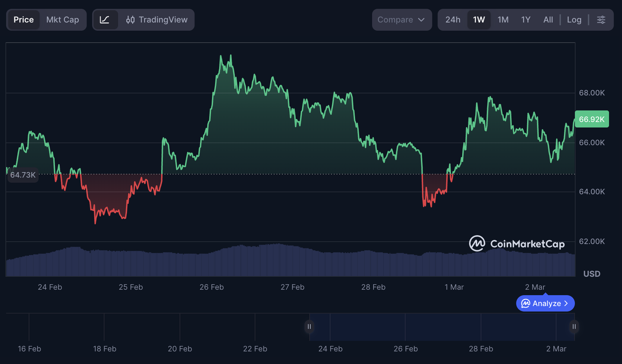Switch chart to Mkt Cap view
The image size is (622, 364).
(x=62, y=20)
